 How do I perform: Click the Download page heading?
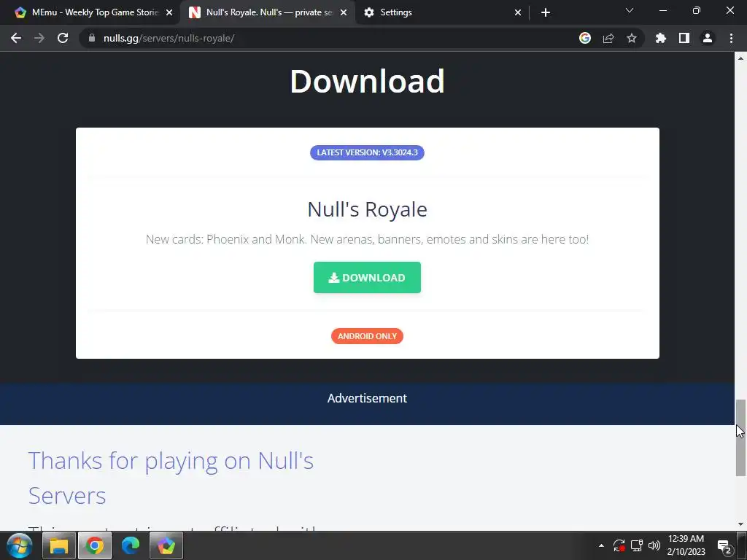[367, 81]
